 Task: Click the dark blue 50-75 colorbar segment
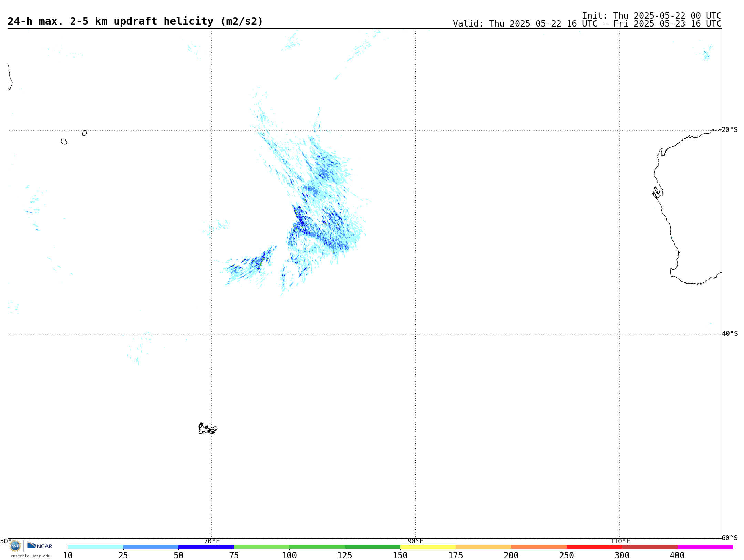[x=206, y=547]
